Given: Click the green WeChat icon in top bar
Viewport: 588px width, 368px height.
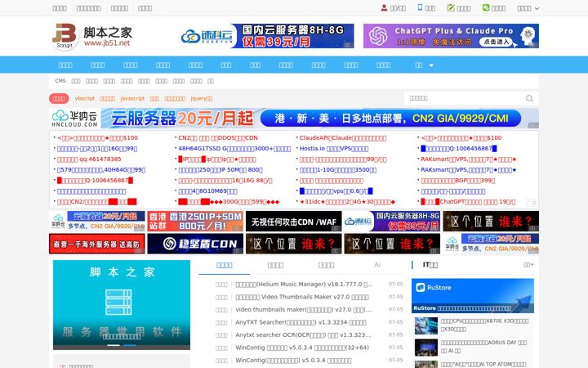Looking at the screenshot, I should (x=486, y=7).
